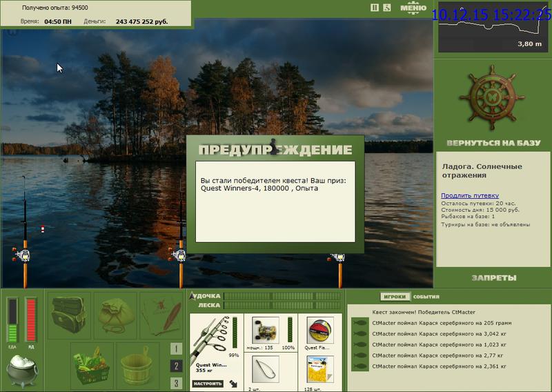Image resolution: width=552 pixels, height=392 pixels.
Task: Open the cloth sack icon
Action: point(115,315)
